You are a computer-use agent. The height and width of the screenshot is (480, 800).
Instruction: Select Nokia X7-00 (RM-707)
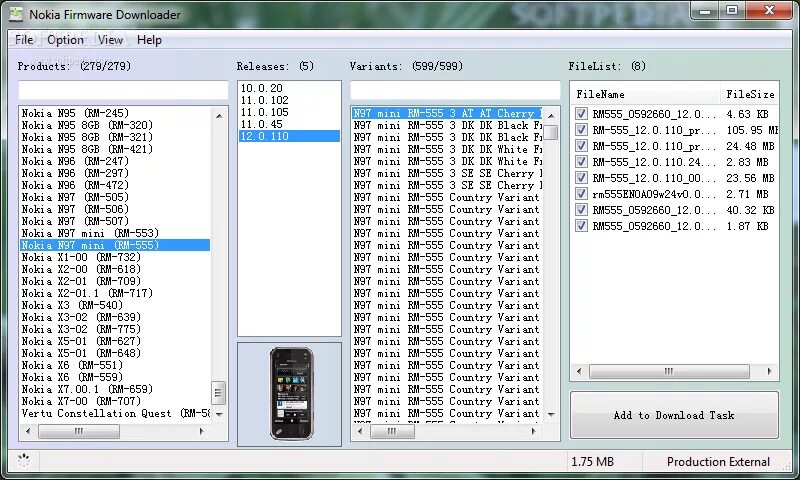click(x=115, y=401)
